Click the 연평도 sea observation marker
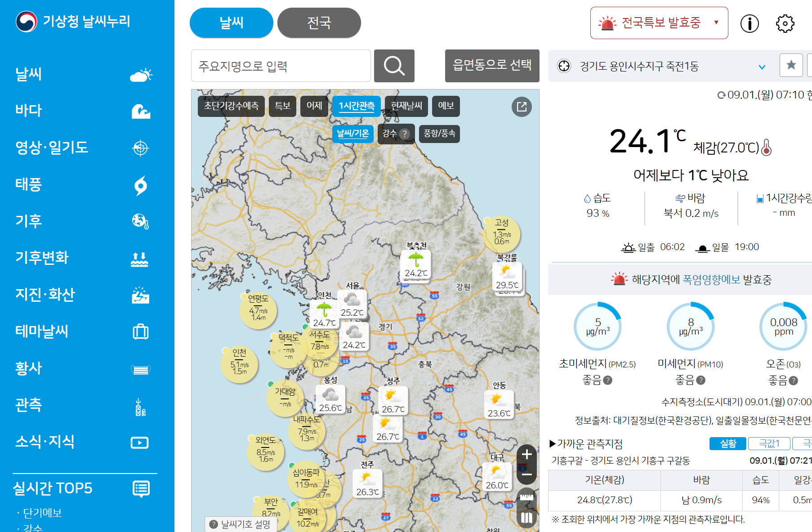 point(258,310)
